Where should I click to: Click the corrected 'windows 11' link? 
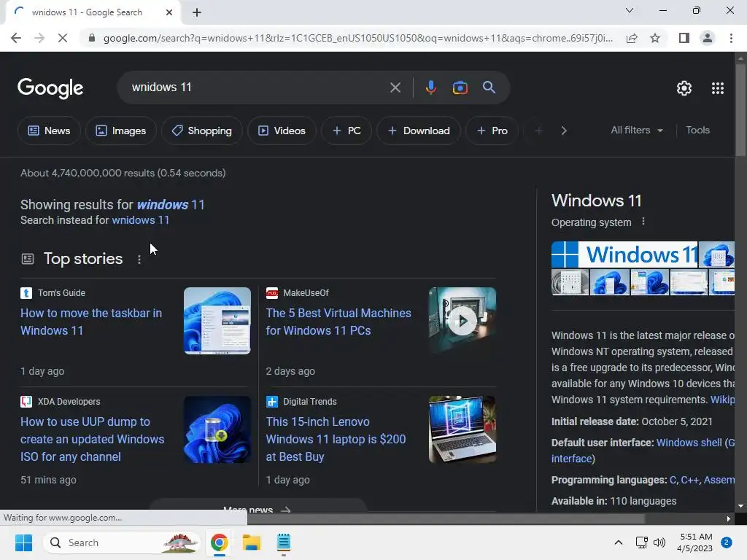(171, 205)
